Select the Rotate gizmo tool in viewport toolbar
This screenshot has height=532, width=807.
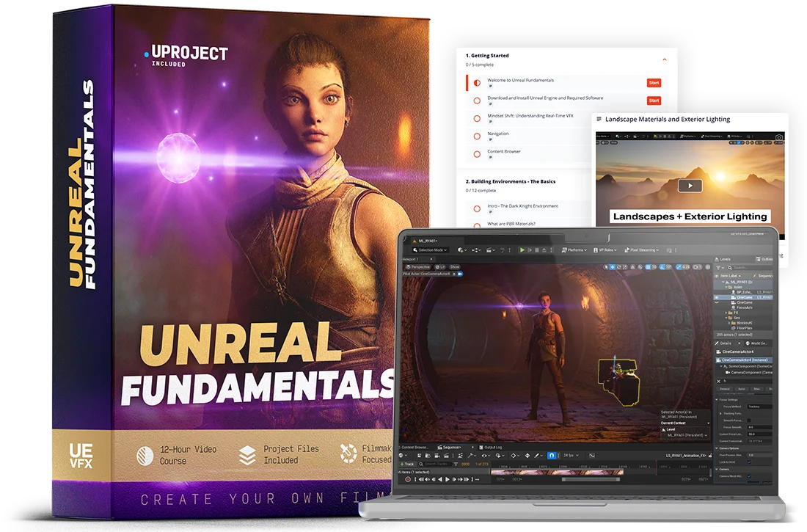619,267
